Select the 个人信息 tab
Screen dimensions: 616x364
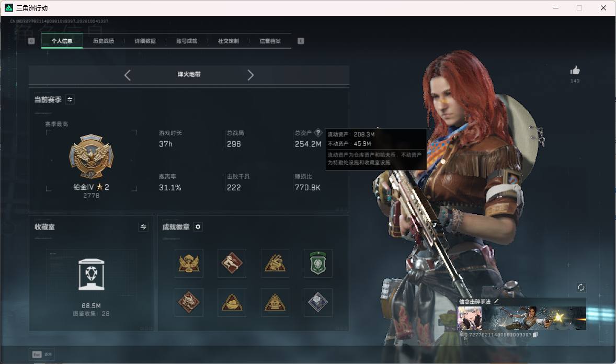62,41
